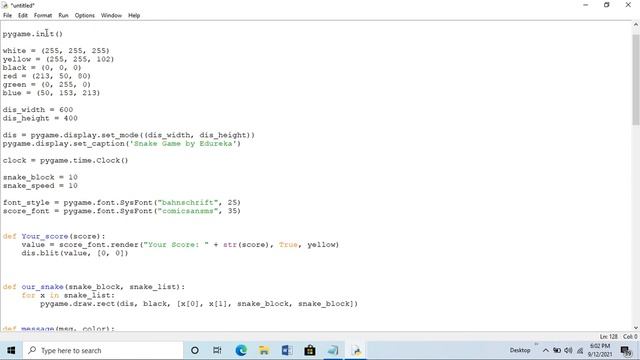640x360 pixels.
Task: Click the 'blue = (50, 153, 213)' line
Action: coord(51,93)
